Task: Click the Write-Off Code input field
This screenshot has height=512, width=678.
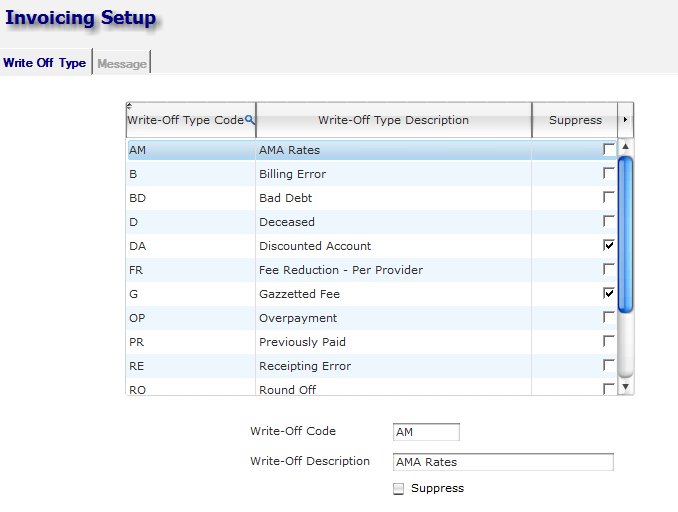Action: click(x=426, y=432)
